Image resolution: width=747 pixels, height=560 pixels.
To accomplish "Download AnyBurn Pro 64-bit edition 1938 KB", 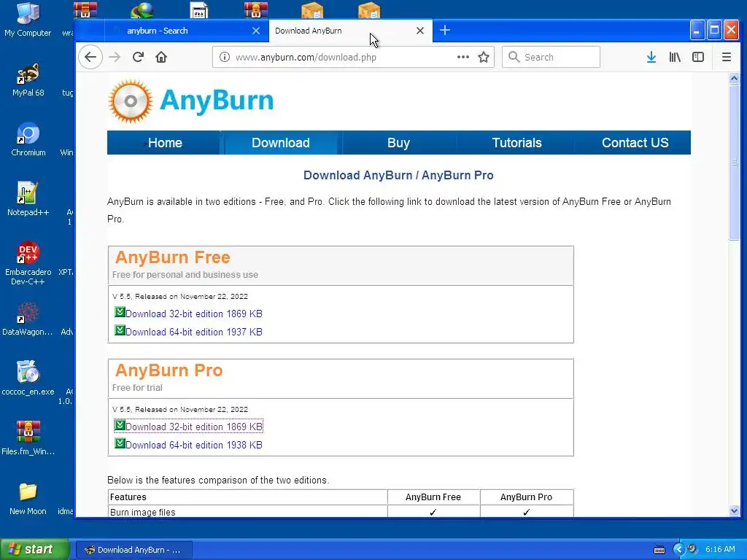I will [194, 445].
